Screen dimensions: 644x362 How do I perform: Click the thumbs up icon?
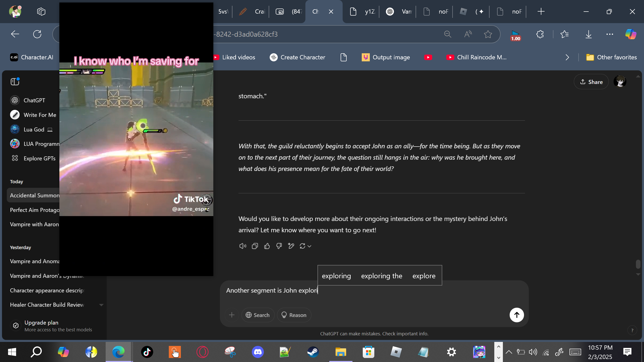click(x=267, y=246)
